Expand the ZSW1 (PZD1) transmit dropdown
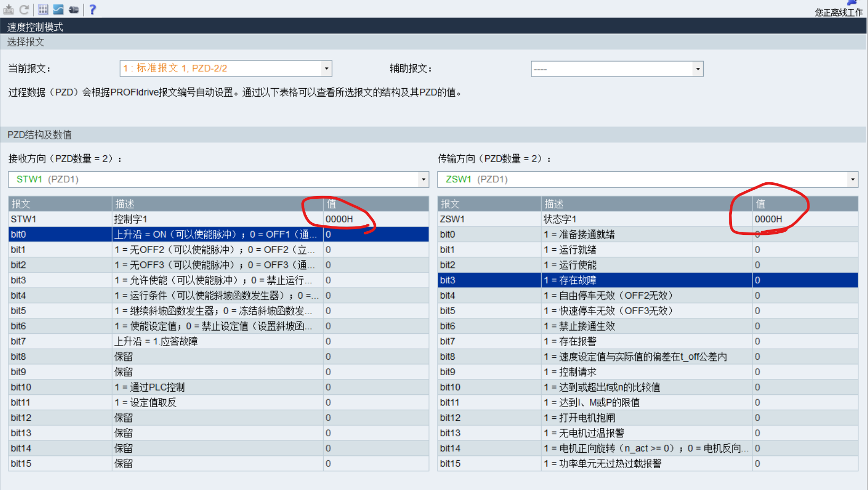 852,180
